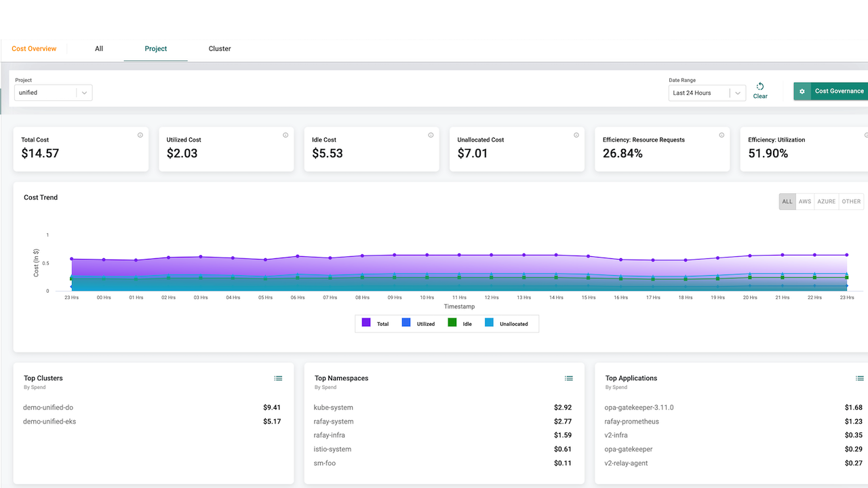Select the Project tab
Viewport: 868px width, 488px height.
pyautogui.click(x=156, y=49)
